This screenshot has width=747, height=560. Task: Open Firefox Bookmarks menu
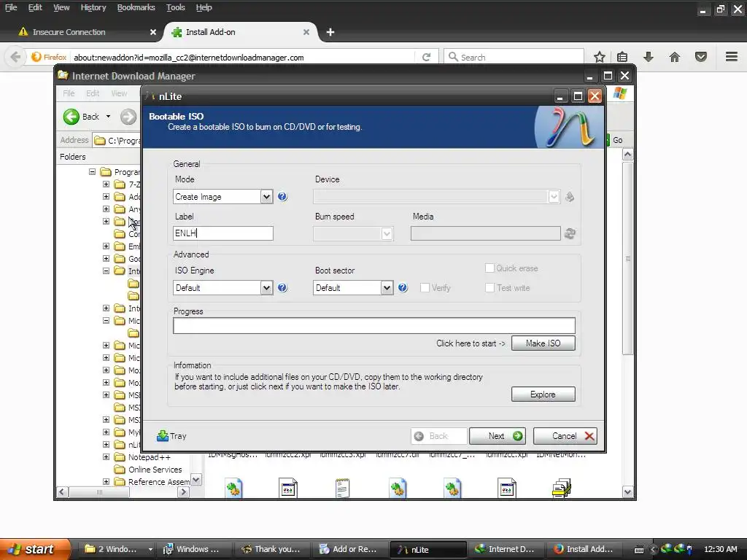tap(136, 7)
